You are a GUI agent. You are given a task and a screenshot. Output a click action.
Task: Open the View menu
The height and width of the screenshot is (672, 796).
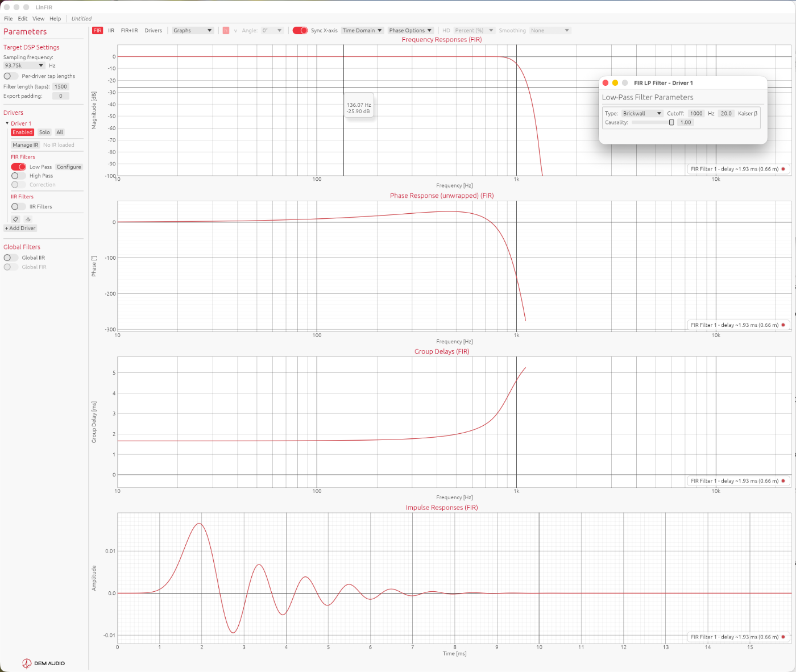[x=39, y=19]
